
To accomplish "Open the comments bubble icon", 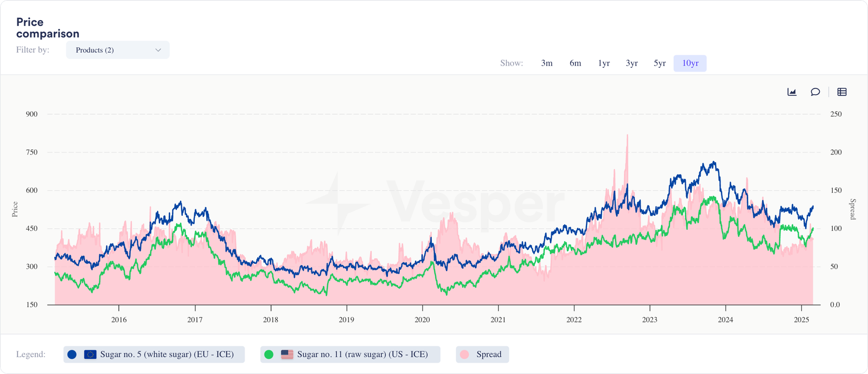I will (x=815, y=92).
